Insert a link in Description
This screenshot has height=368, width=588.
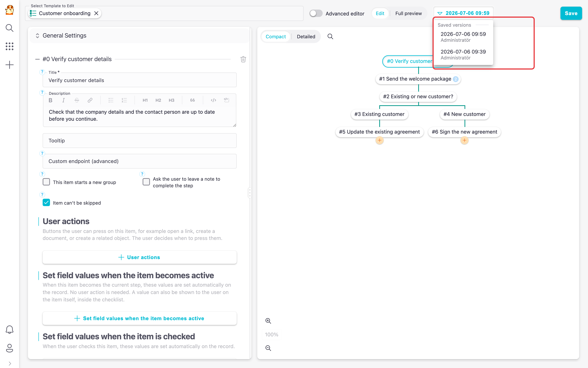90,100
